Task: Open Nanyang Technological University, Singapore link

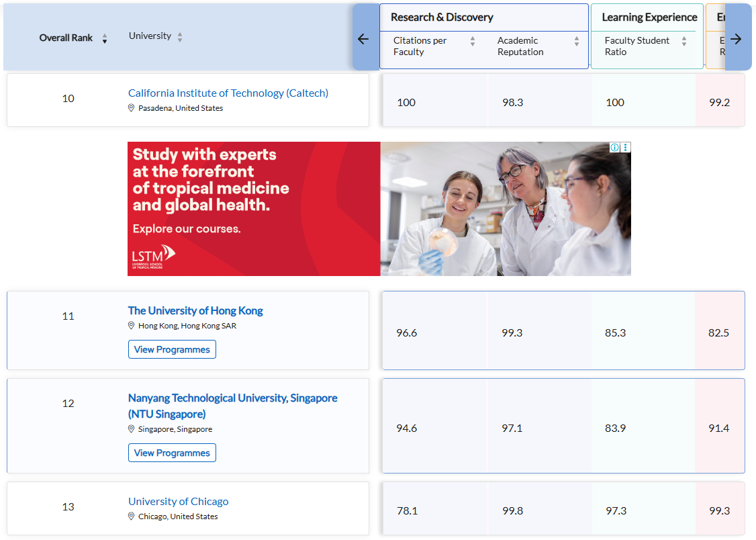Action: [233, 406]
